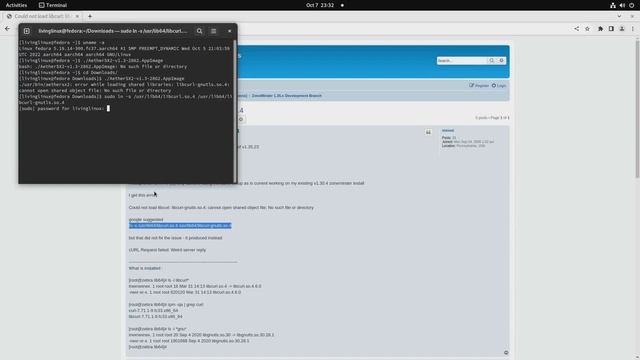Click the volume icon in system tray
Viewport: 640px width, 360px height.
coord(622,5)
